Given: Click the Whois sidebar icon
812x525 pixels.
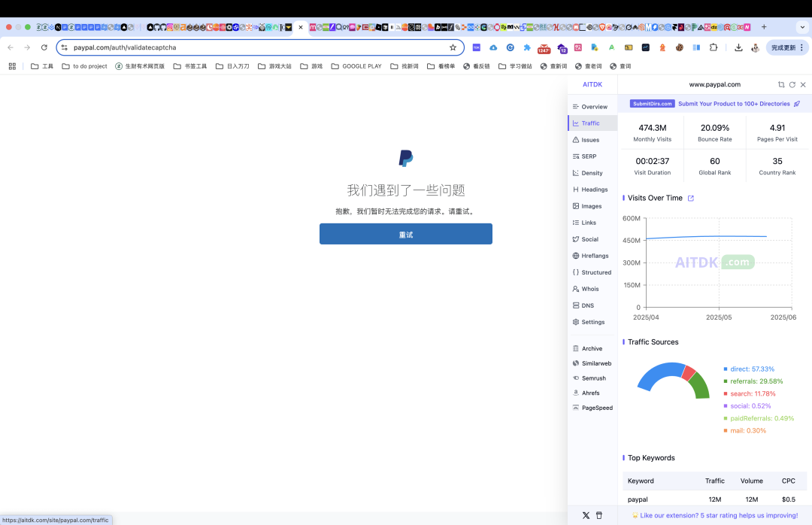Looking at the screenshot, I should pos(575,289).
